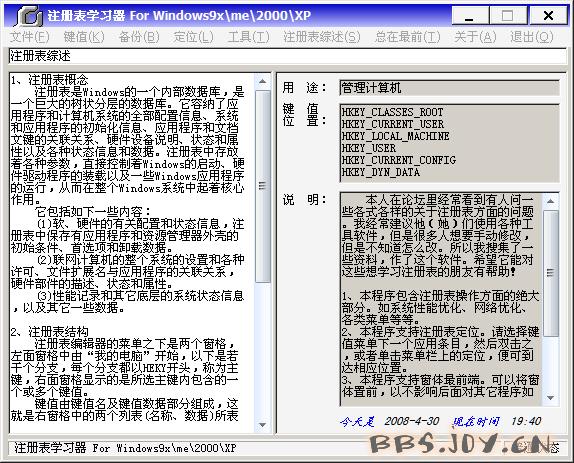Click the left pane scrollbar thumb
Image resolution: width=574 pixels, height=463 pixels.
(262, 186)
